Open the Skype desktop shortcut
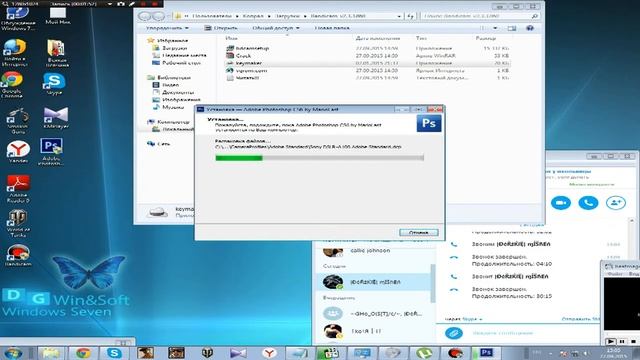The height and width of the screenshot is (360, 640). (54, 84)
